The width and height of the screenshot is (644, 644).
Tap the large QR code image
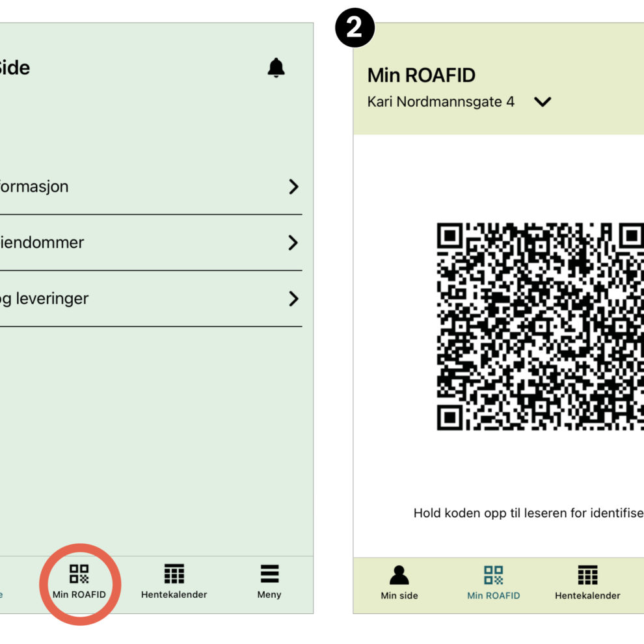pos(540,327)
